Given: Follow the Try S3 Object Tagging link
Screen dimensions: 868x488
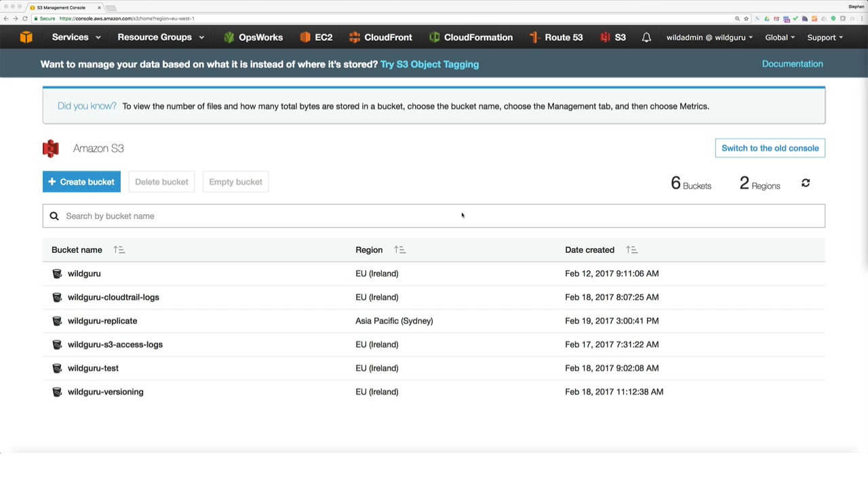Looking at the screenshot, I should point(429,64).
